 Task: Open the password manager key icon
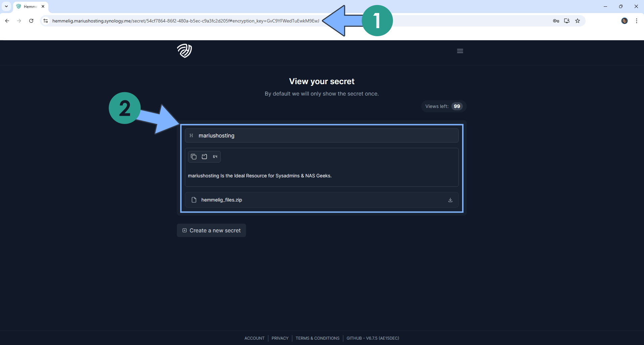[x=556, y=21]
